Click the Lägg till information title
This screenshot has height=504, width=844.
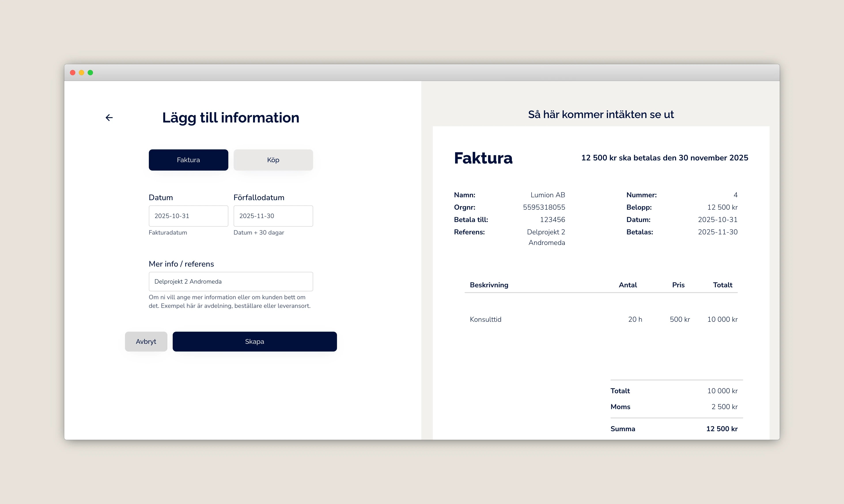tap(230, 118)
